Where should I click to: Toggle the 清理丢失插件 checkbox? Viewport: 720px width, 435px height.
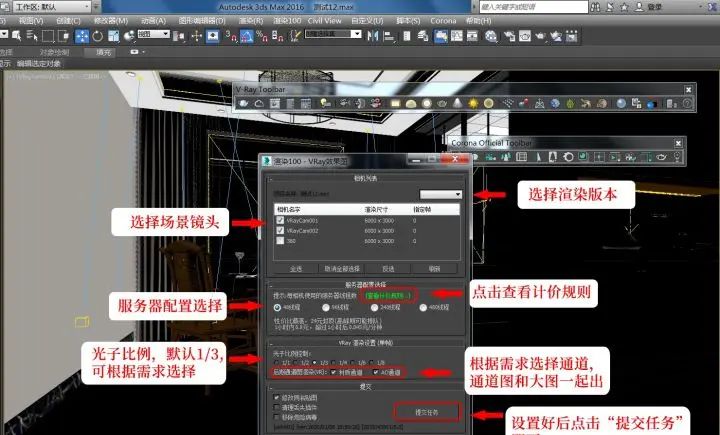(276, 407)
